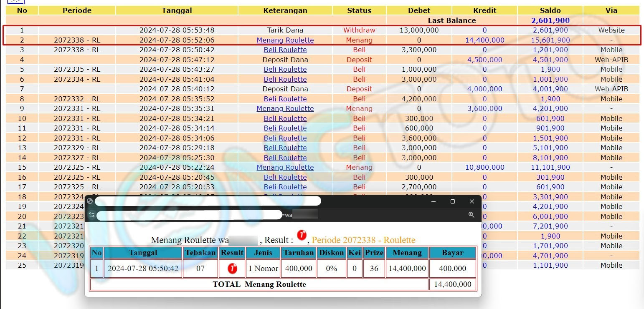Click the Saldo column header
The height and width of the screenshot is (309, 644).
point(550,10)
